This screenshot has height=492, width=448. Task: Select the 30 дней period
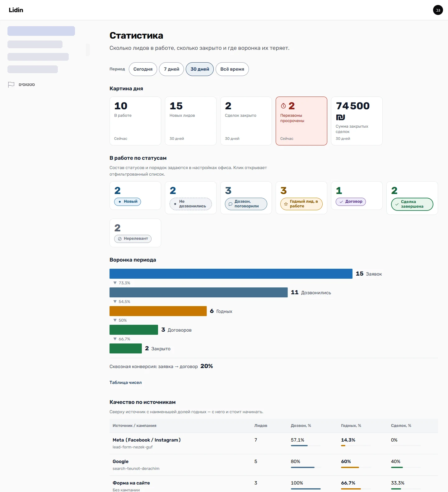pos(200,69)
